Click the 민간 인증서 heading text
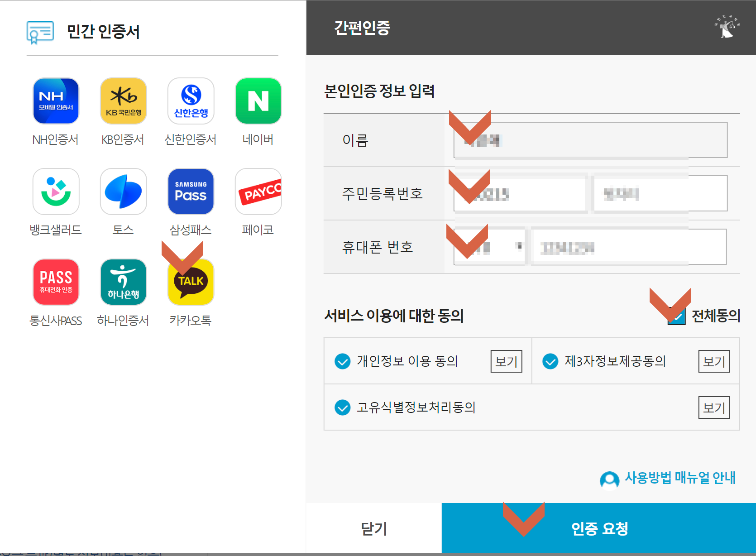 (x=103, y=32)
